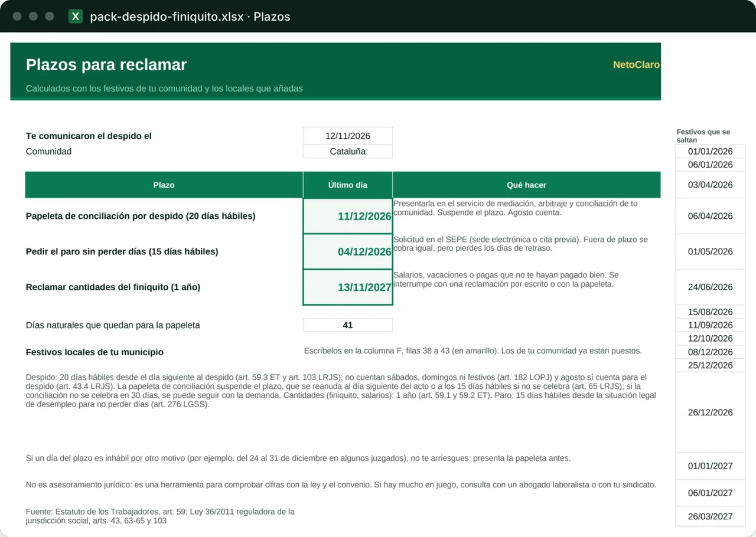Click the Escríbelos en la columna F instruction

click(x=472, y=351)
